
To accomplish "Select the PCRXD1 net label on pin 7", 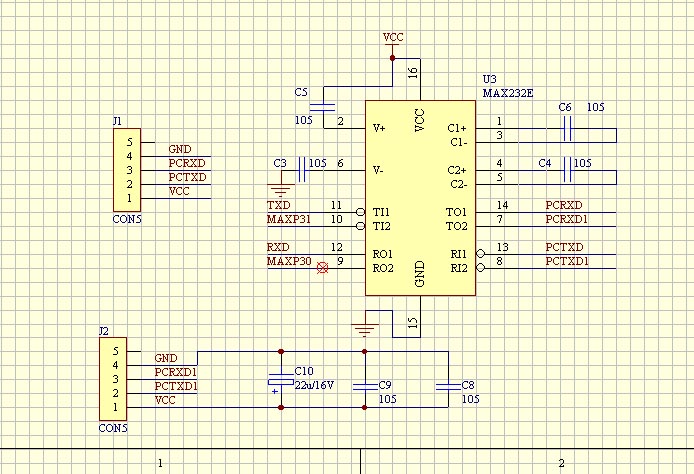I will click(567, 219).
